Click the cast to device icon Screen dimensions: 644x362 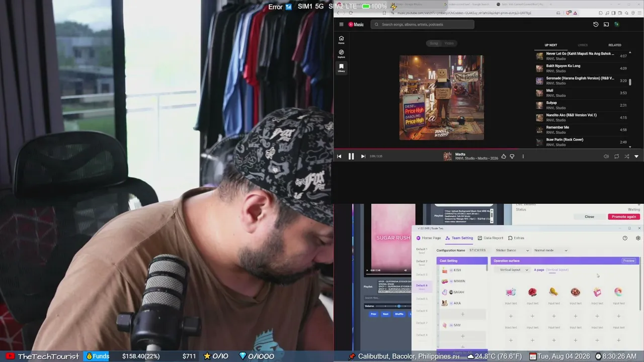click(x=606, y=24)
